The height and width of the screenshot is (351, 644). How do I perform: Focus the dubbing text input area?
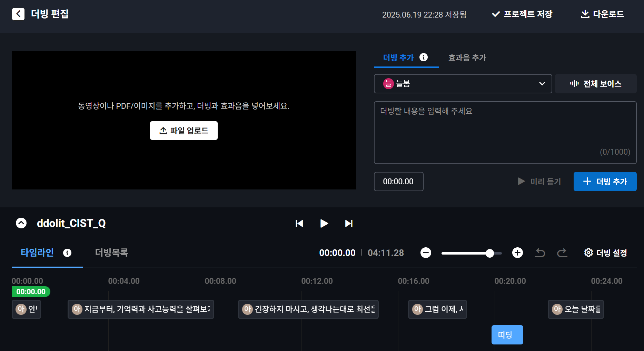[505, 133]
